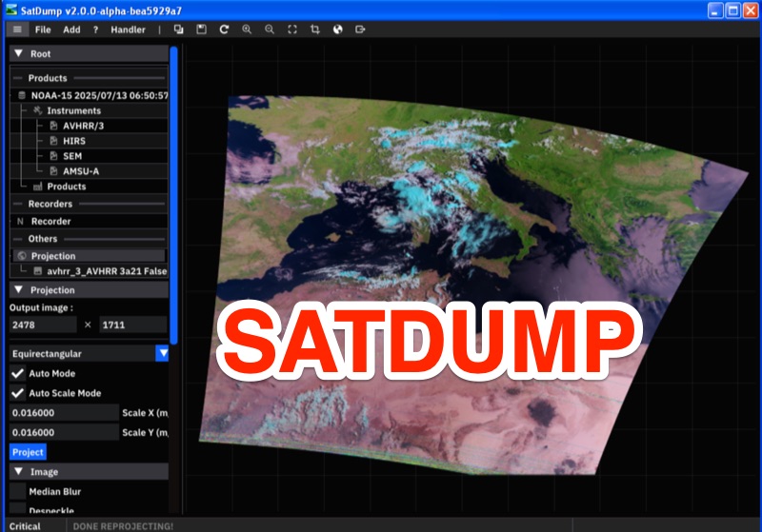Click the file icon beside HIRS

(54, 141)
